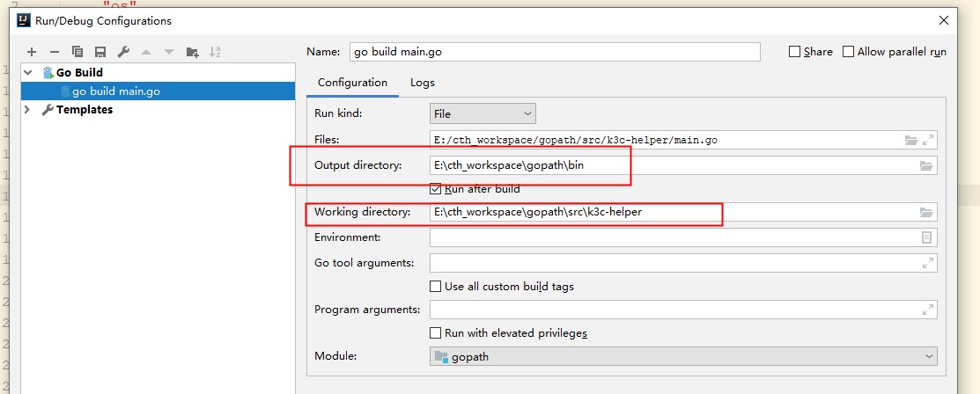Open the Run kind dropdown

pyautogui.click(x=483, y=113)
